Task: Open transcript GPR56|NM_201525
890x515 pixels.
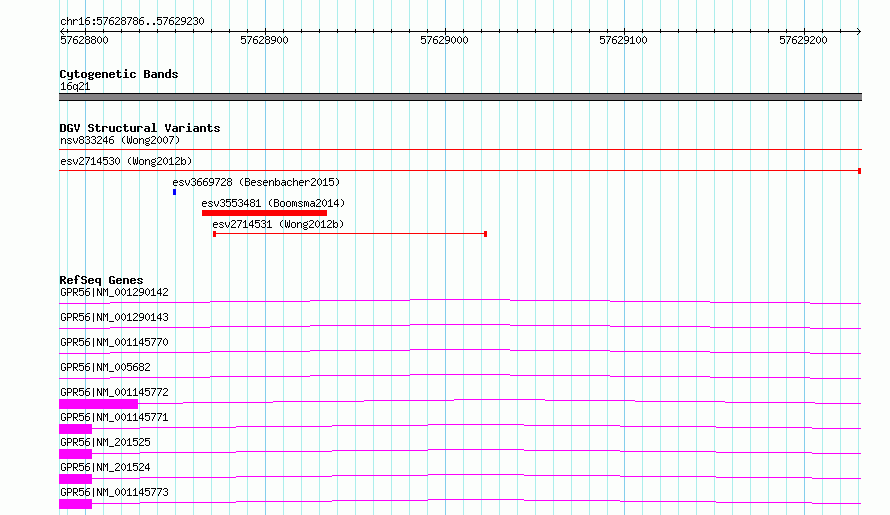Action: pyautogui.click(x=105, y=442)
